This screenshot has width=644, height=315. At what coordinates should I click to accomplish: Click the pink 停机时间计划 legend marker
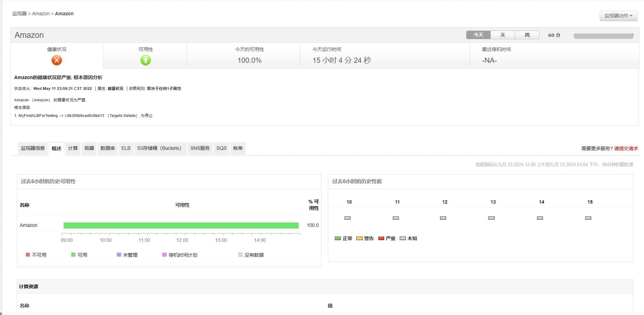164,255
